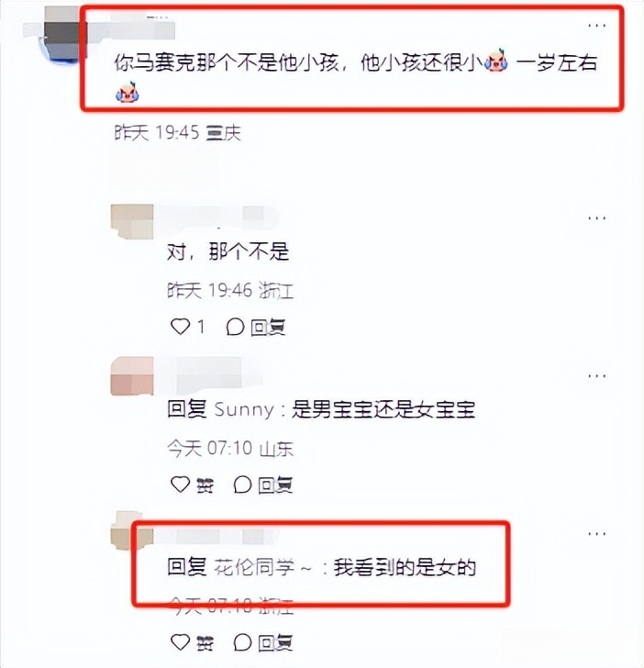This screenshot has height=668, width=644.
Task: Click reply bubble icon under 07:10 山东 comment
Action: click(x=242, y=484)
